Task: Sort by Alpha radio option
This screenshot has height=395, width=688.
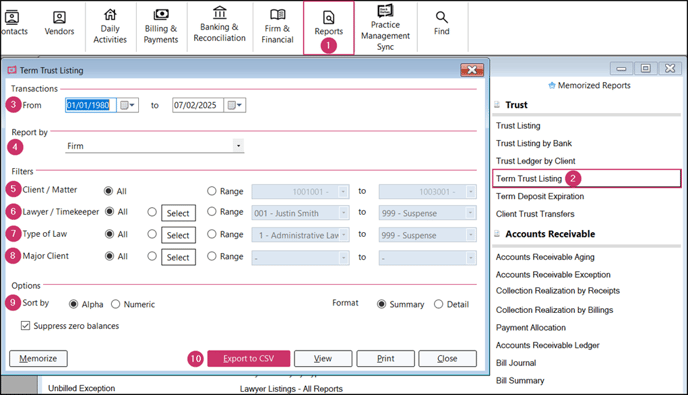Action: coord(74,304)
